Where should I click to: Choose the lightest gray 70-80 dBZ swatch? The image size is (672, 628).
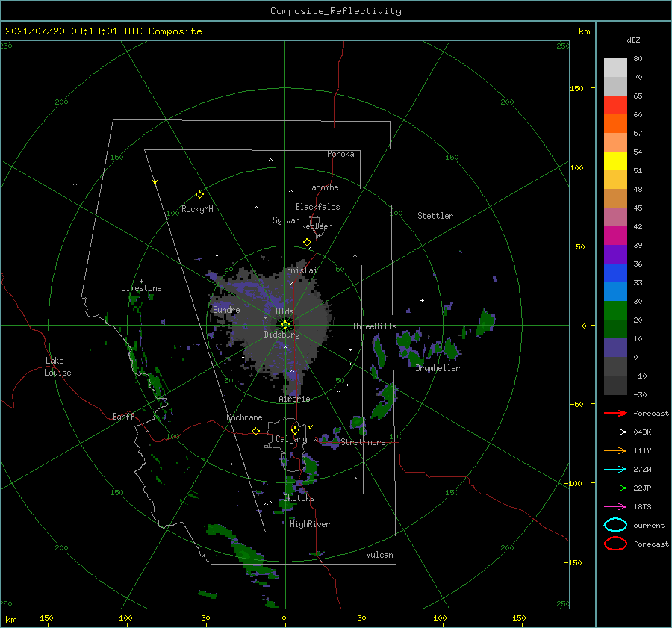point(615,68)
